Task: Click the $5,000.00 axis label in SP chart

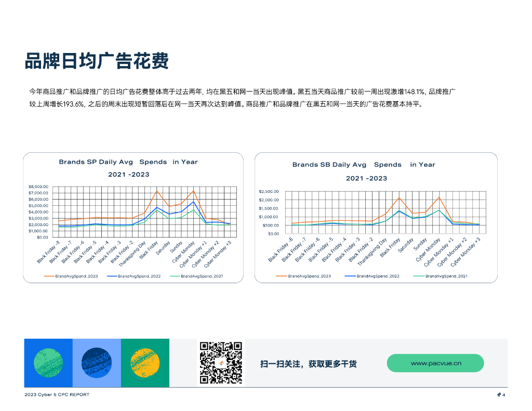Action: (x=38, y=206)
